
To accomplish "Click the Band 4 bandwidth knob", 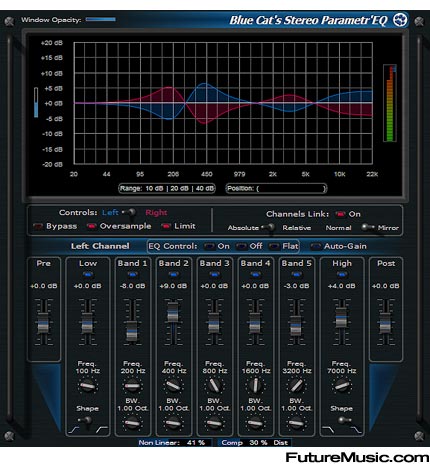I will click(255, 423).
